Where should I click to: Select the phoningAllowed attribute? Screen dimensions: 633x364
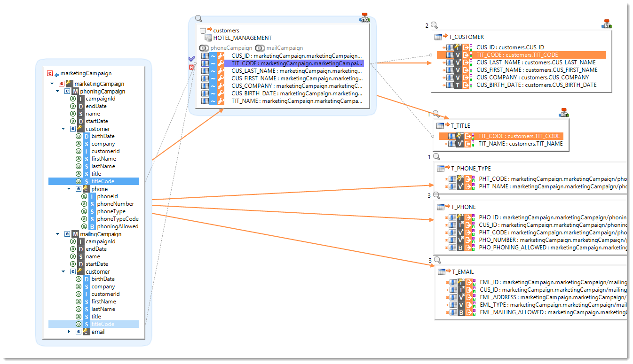coord(118,226)
